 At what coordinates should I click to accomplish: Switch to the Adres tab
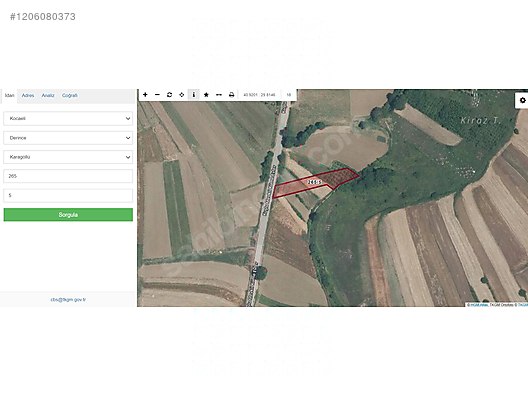click(28, 96)
